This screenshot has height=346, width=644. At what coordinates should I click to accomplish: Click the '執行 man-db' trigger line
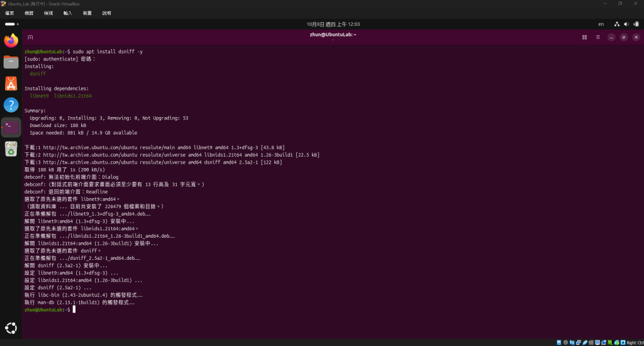79,303
